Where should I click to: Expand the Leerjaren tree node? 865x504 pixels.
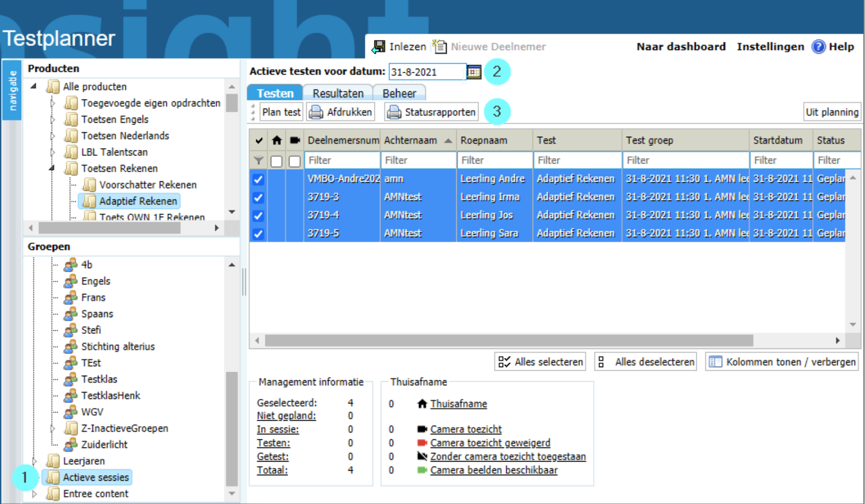coord(34,461)
